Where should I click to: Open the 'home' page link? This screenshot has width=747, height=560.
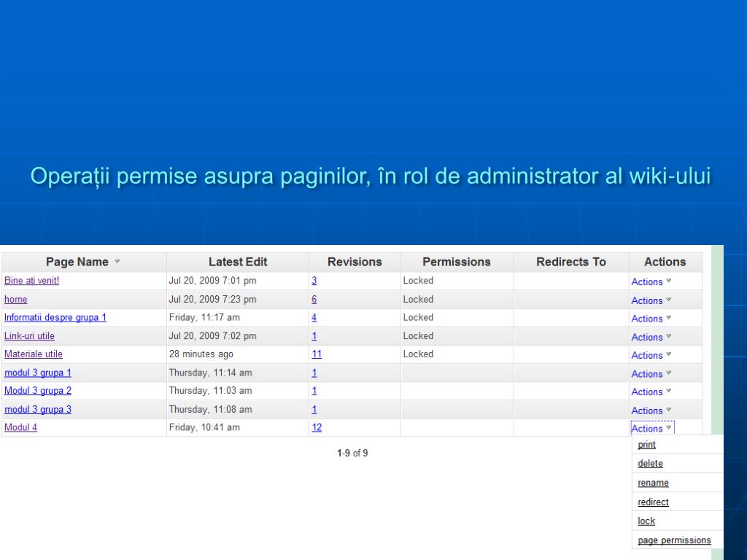click(x=16, y=300)
